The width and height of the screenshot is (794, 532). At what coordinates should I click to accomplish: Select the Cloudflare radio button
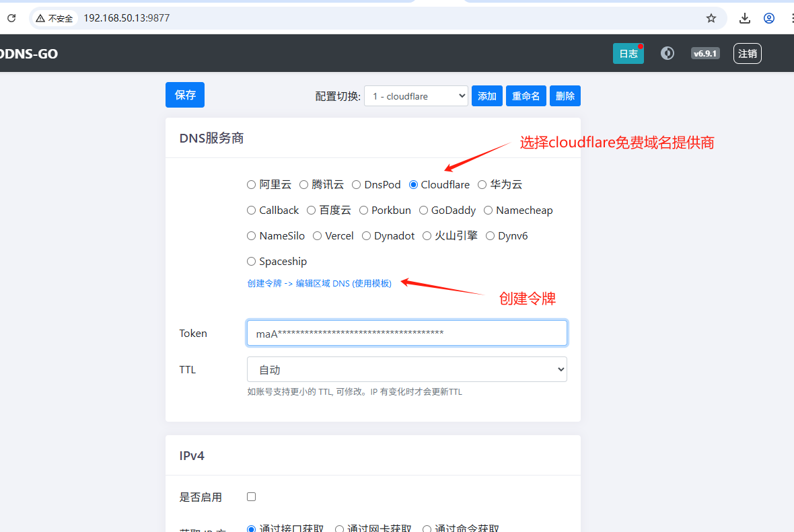click(413, 185)
